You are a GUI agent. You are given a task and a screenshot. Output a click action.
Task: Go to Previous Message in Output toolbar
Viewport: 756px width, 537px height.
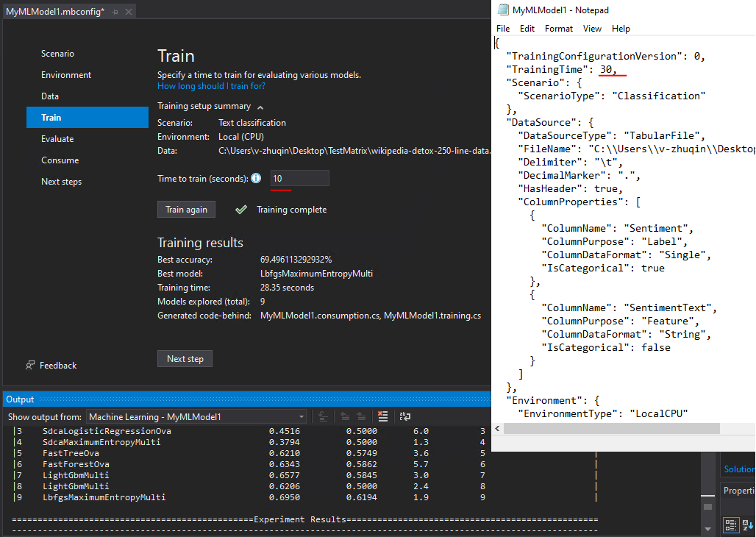point(345,416)
